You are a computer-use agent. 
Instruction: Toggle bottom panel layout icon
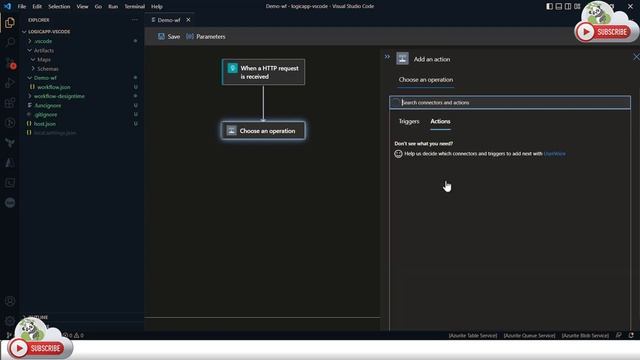[x=558, y=6]
